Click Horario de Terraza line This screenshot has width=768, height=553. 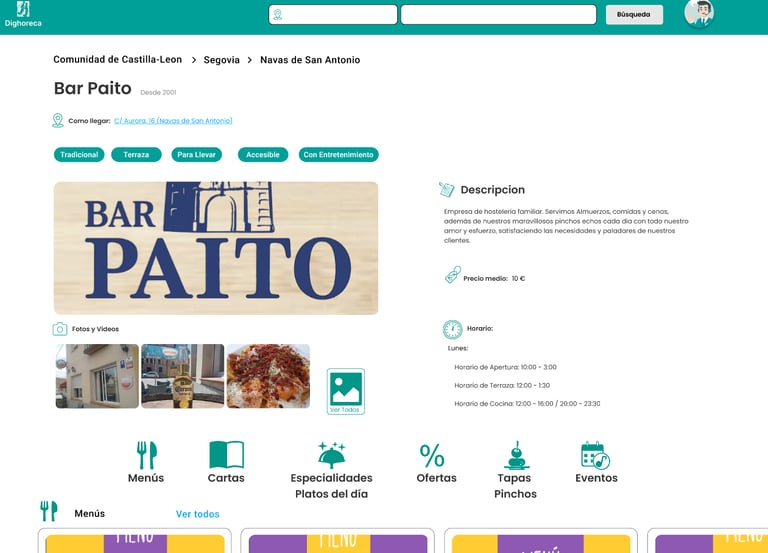click(502, 385)
